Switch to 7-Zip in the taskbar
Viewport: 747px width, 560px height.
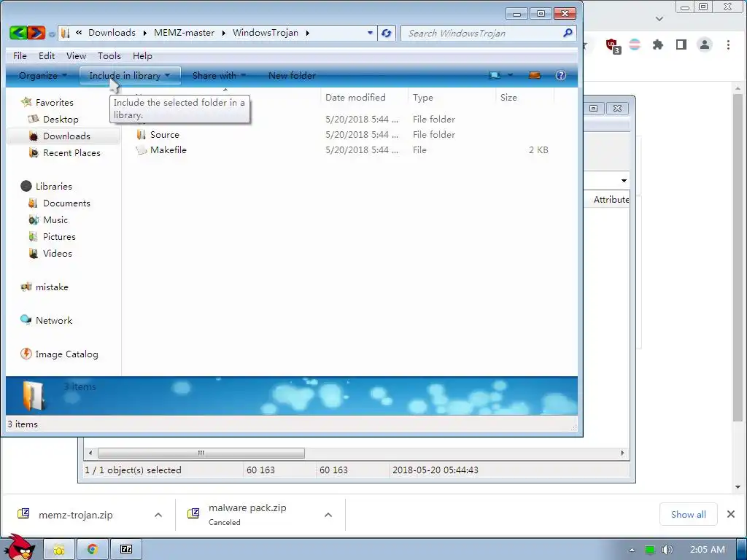coord(126,549)
